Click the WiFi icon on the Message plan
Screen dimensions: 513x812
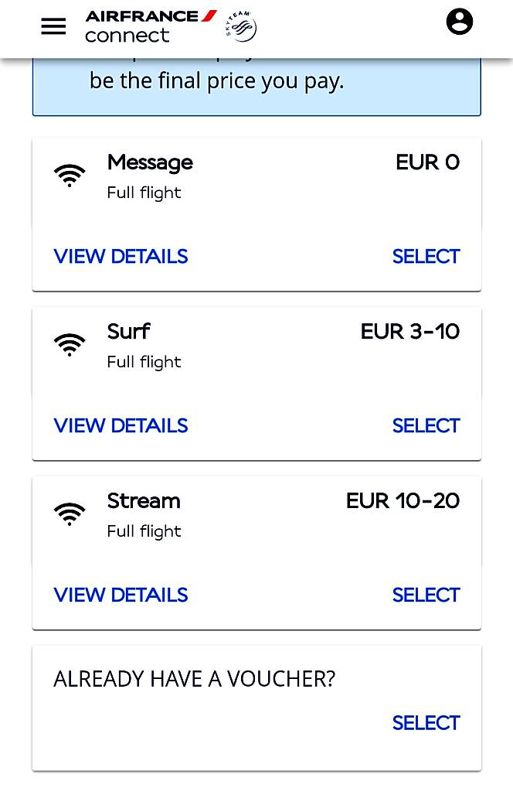click(70, 175)
